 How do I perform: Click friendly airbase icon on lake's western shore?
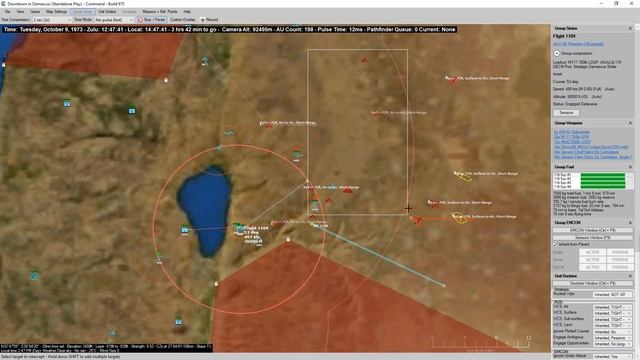[185, 230]
